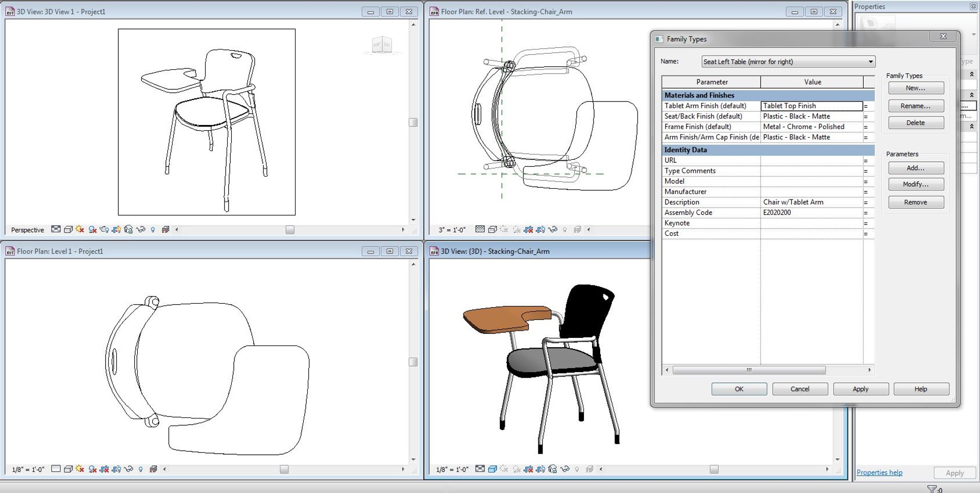Open Detail Level in Ref. Level floor plan
980x493 pixels.
(x=480, y=230)
